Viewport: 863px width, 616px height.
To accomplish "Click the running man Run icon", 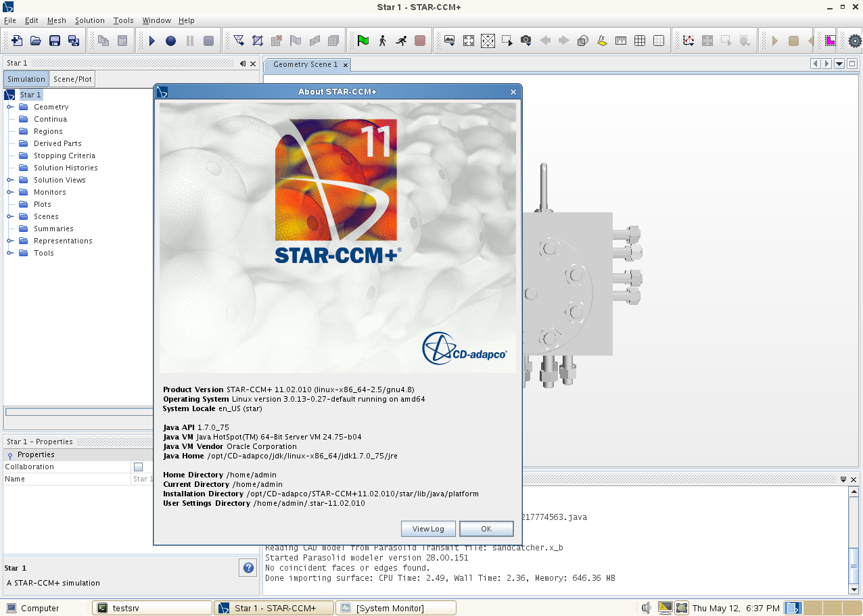I will click(401, 41).
